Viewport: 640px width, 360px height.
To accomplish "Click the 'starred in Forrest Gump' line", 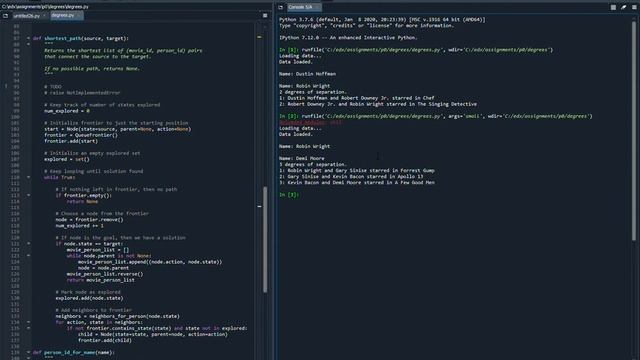I will [x=357, y=171].
